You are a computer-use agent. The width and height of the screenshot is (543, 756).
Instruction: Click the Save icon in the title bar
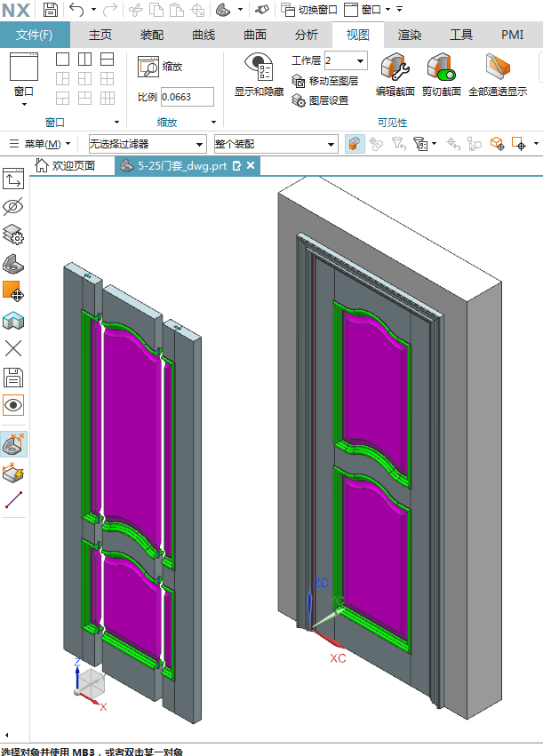point(51,10)
